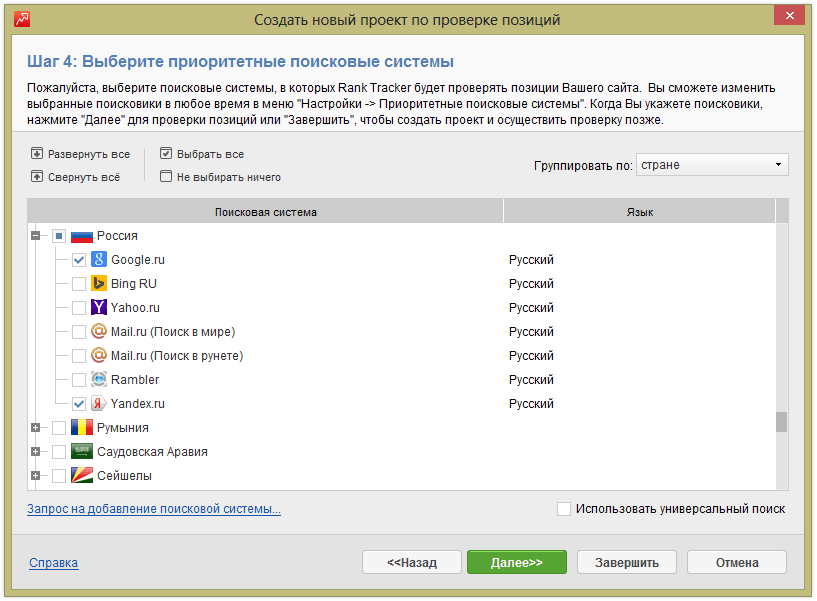Click the Завершить button
817x601 pixels.
(x=627, y=562)
